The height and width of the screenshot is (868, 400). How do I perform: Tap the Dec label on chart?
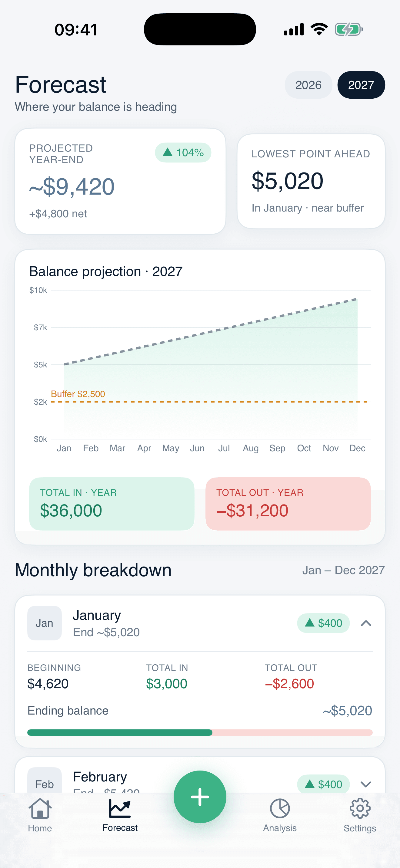[357, 448]
